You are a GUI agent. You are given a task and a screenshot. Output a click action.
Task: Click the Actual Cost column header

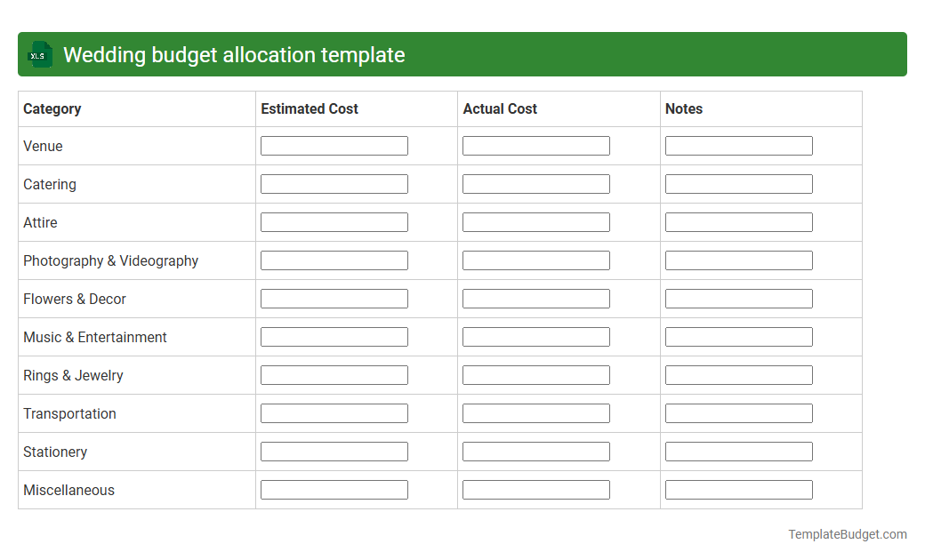tap(500, 108)
